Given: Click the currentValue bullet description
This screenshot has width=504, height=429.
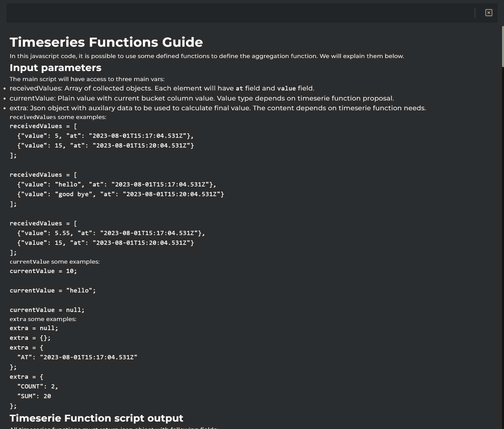Looking at the screenshot, I should coord(202,98).
